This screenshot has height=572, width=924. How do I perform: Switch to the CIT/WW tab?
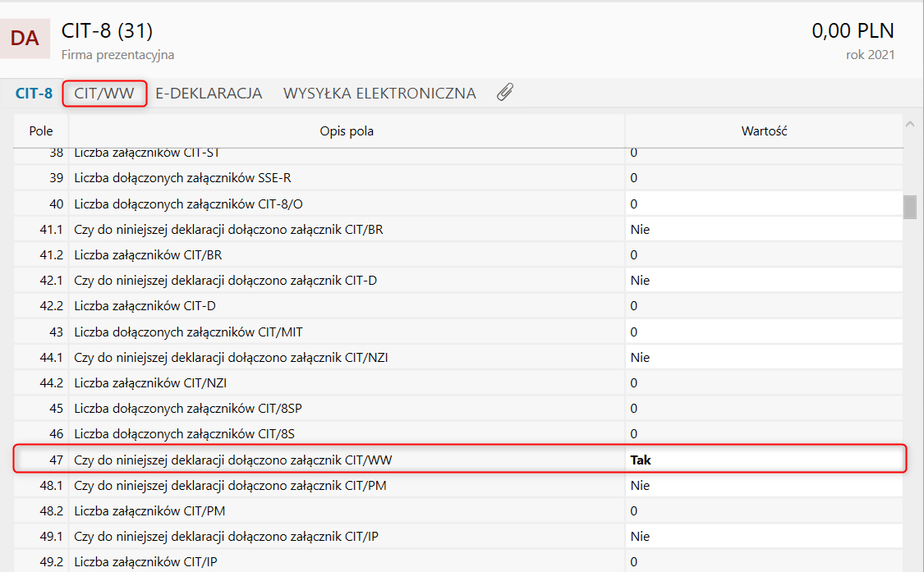click(104, 94)
